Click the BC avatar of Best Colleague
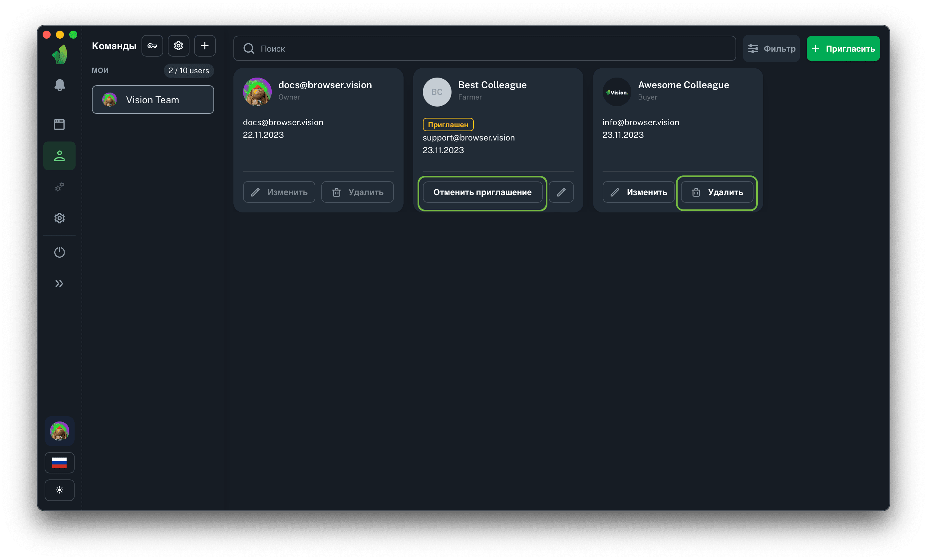Viewport: 927px width, 560px height. 437,92
